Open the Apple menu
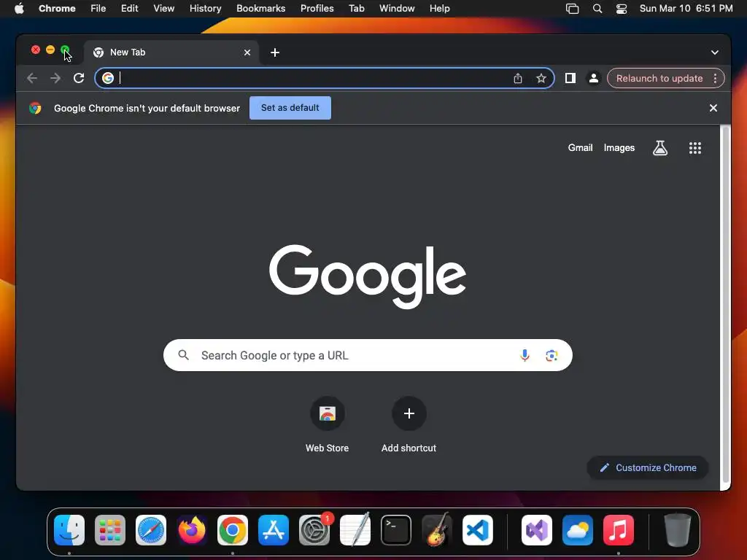 (x=19, y=9)
